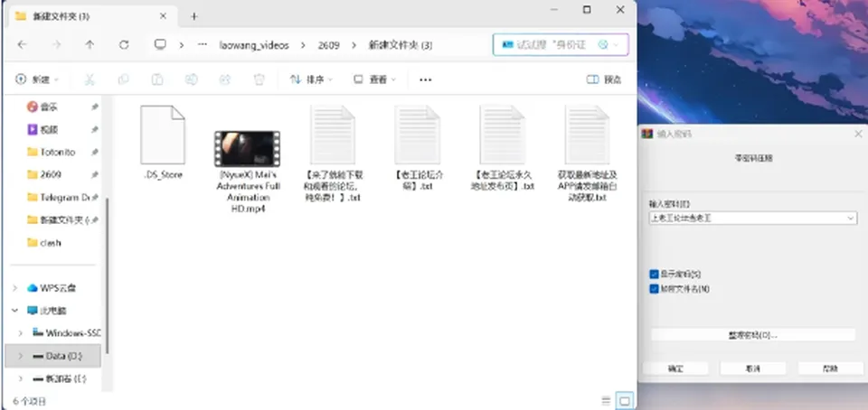Refresh the current Explorer folder
Viewport: 868px width, 410px height.
[124, 45]
